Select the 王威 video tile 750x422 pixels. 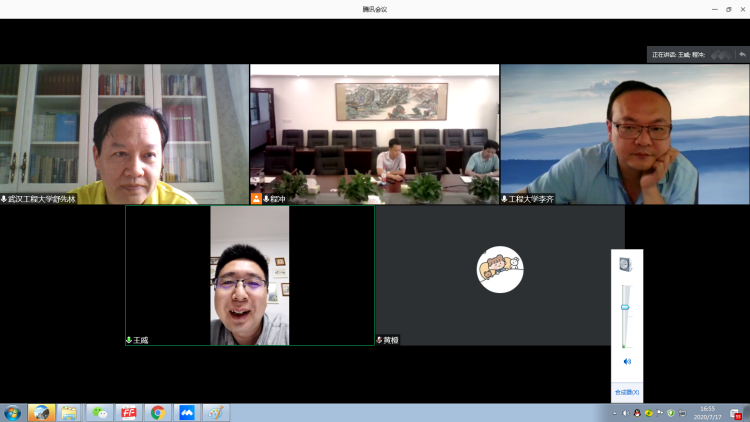tap(249, 276)
